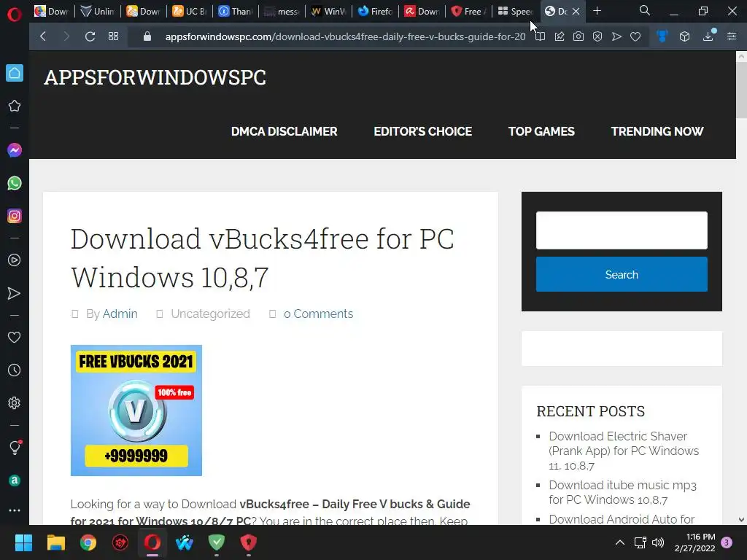Open the 0 Comments link
747x560 pixels.
pyautogui.click(x=318, y=314)
